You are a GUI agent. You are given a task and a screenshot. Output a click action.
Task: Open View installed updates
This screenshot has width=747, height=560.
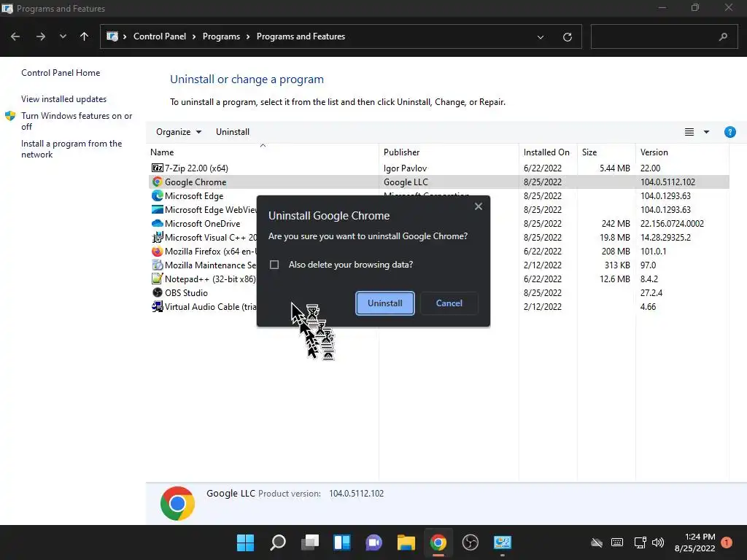[64, 99]
